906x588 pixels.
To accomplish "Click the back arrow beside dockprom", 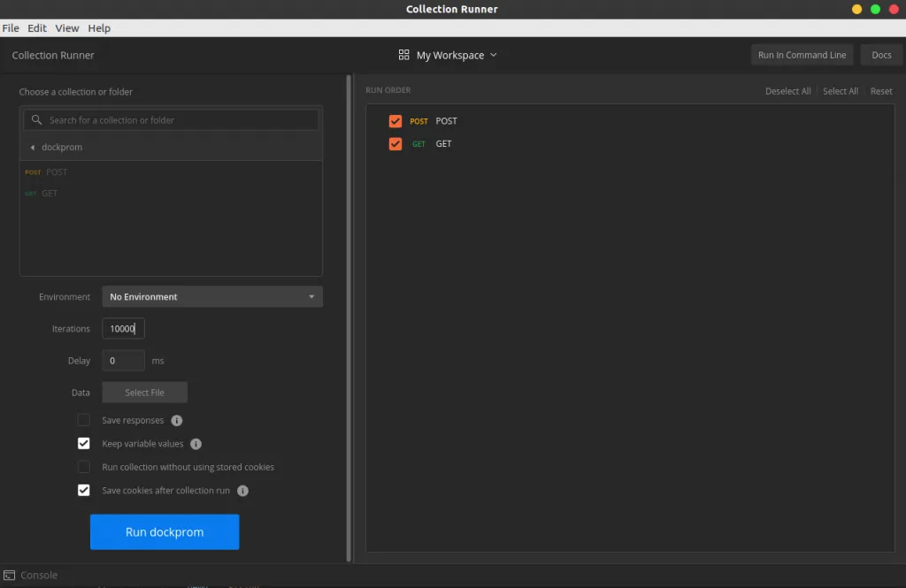I will [33, 148].
